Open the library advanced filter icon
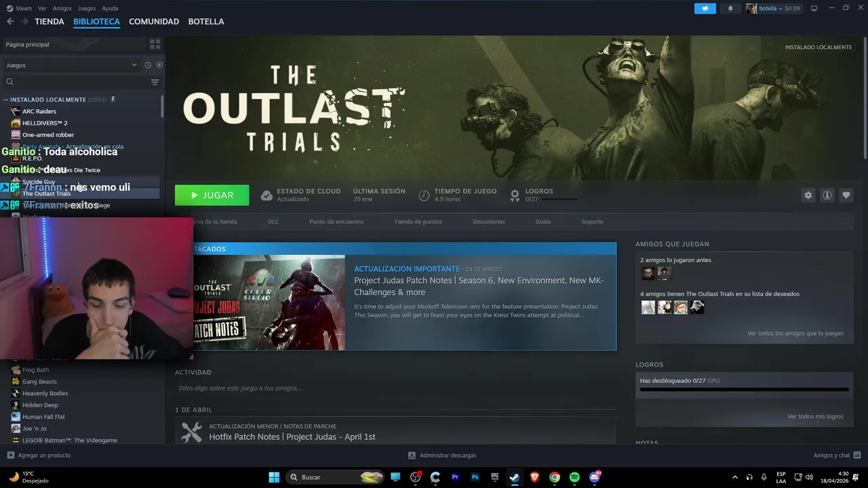The height and width of the screenshot is (488, 868). pos(155,82)
